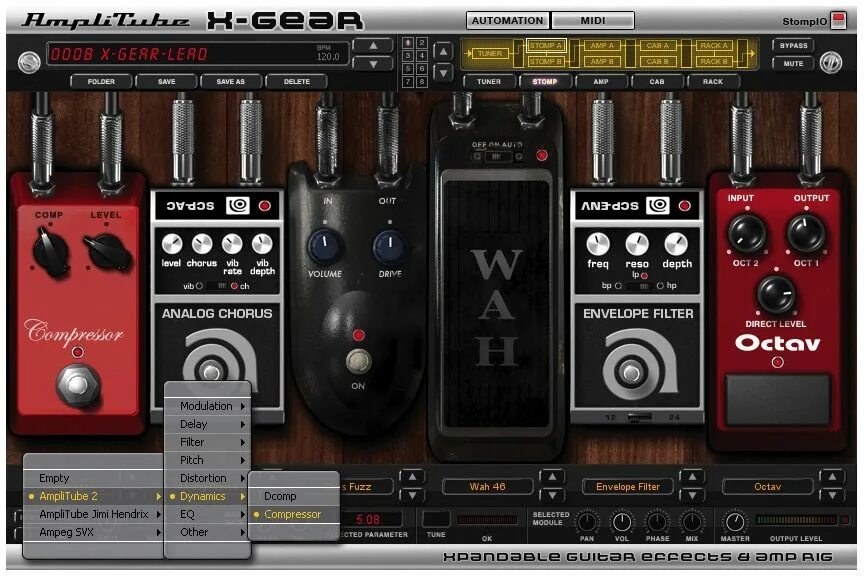The image size is (864, 576).
Task: Click the round IK logo beside MUTE
Action: click(830, 62)
